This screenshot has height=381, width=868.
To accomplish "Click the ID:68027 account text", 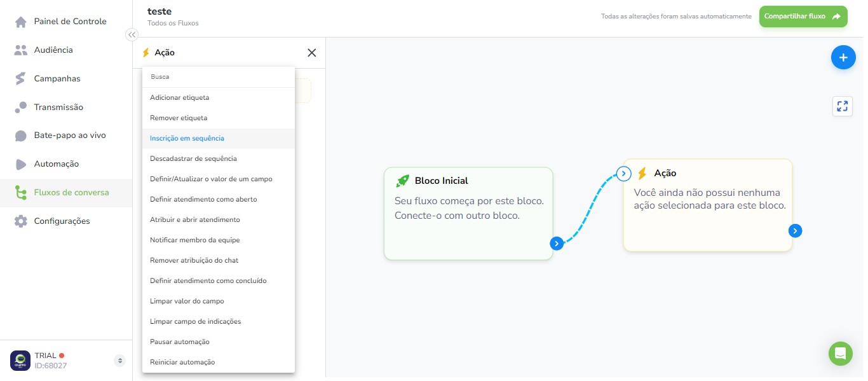I will pos(51,366).
